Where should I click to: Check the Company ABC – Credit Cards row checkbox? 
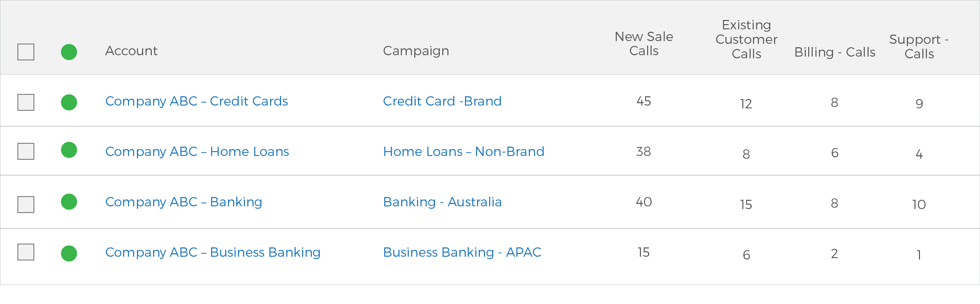pos(26,102)
